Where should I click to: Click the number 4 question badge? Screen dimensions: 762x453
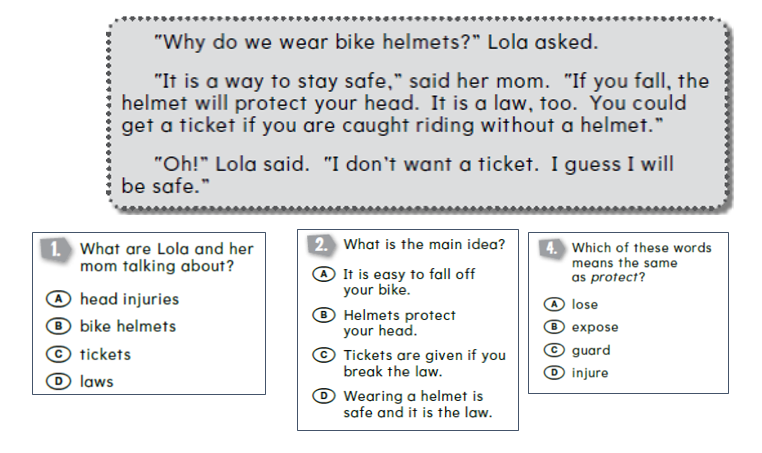(552, 248)
